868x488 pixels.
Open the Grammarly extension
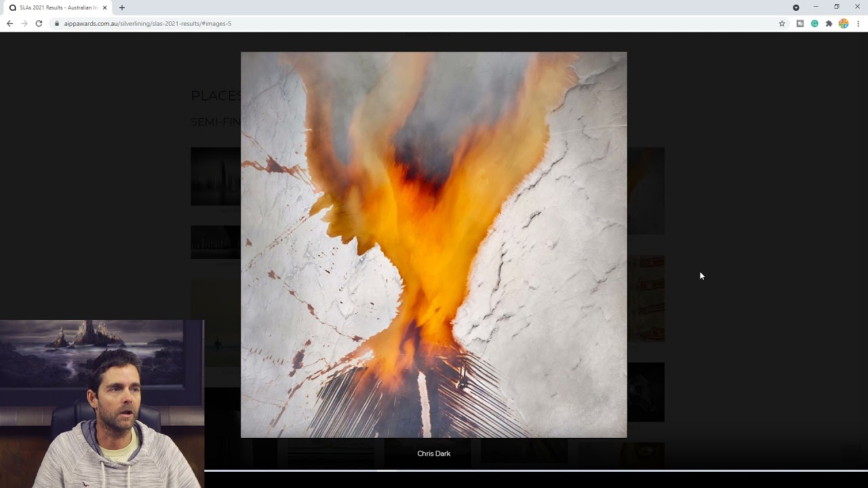point(814,23)
